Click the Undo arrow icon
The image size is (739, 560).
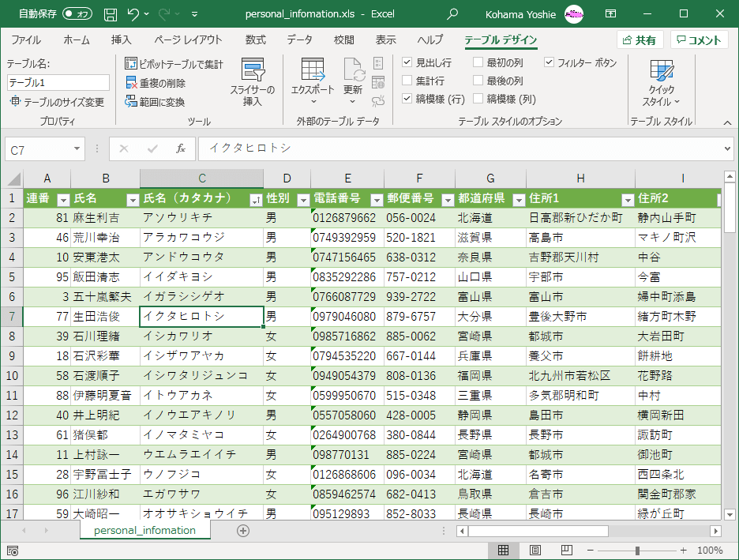click(133, 14)
